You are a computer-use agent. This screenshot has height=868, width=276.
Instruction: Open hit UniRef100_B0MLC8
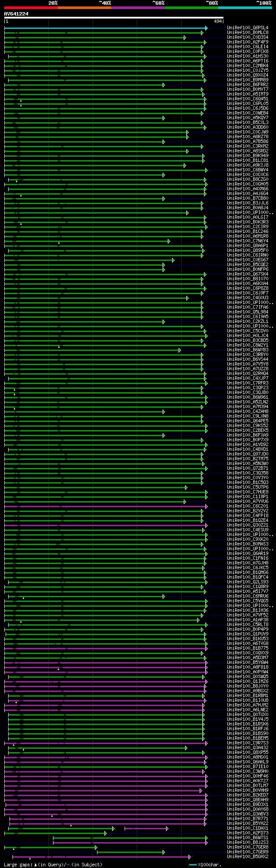tap(248, 32)
